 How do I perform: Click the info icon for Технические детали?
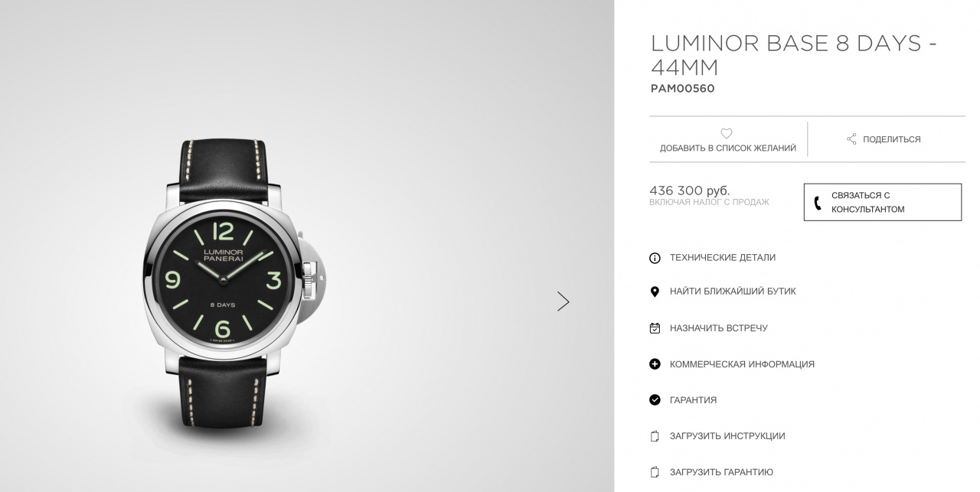[x=655, y=258]
